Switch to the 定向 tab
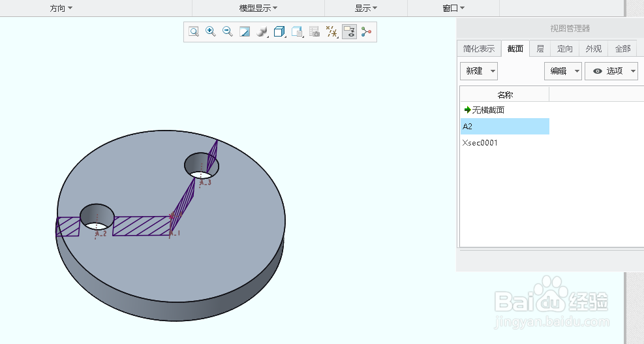Viewport: 644px width, 344px height. (x=565, y=48)
